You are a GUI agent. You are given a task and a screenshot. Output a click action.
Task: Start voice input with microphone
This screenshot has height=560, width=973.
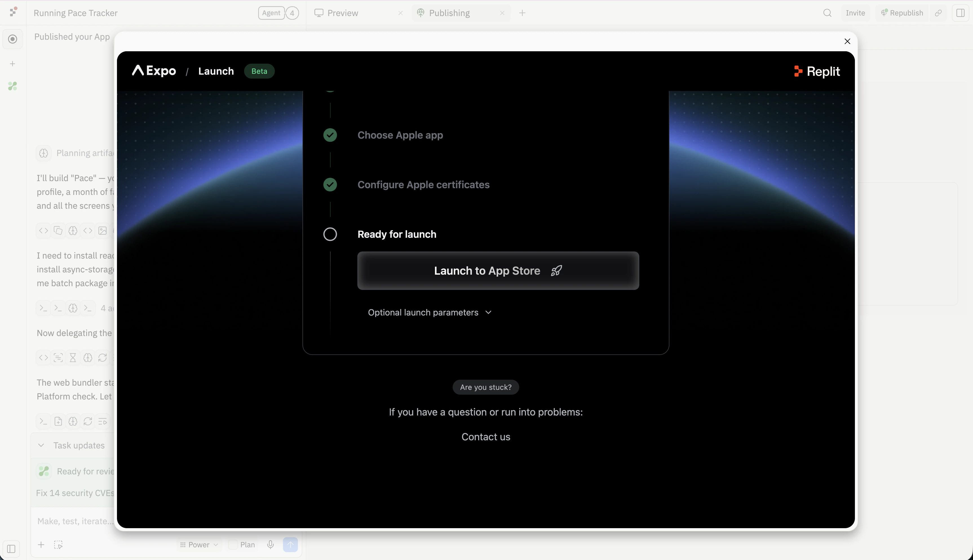[x=271, y=545]
